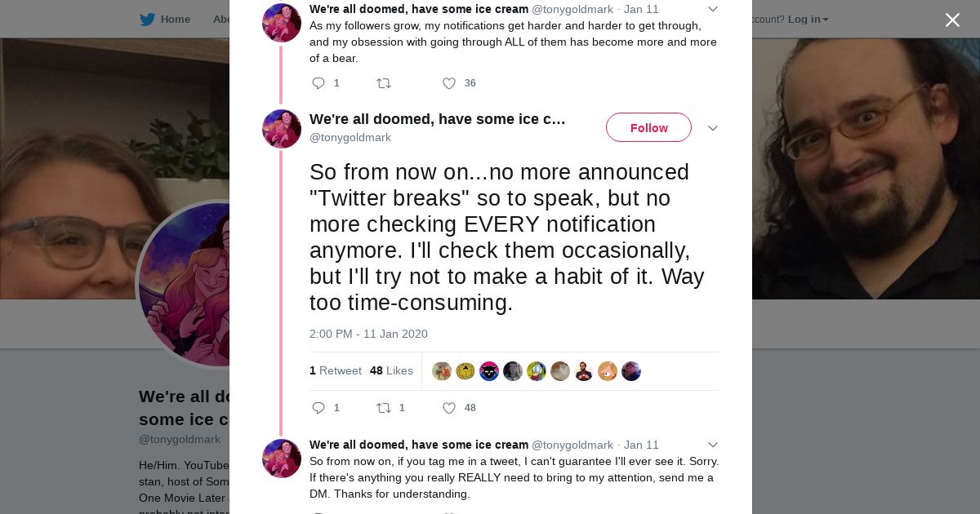Open the main tweet's chevron menu
980x514 pixels.
tap(712, 128)
